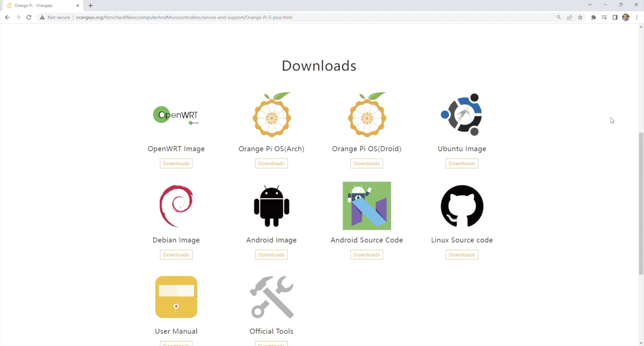Screen dimensions: 644x346
Task: Click the GitHub octocat icon
Action: point(462,206)
